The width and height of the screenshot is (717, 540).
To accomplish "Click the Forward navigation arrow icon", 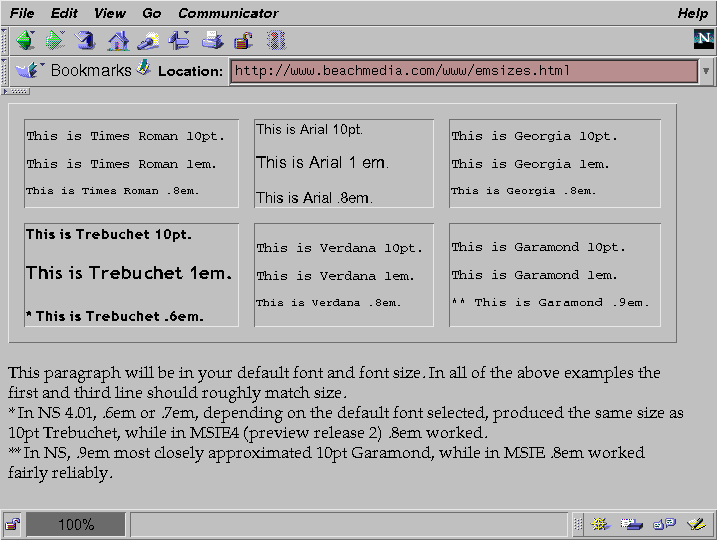I will point(55,40).
